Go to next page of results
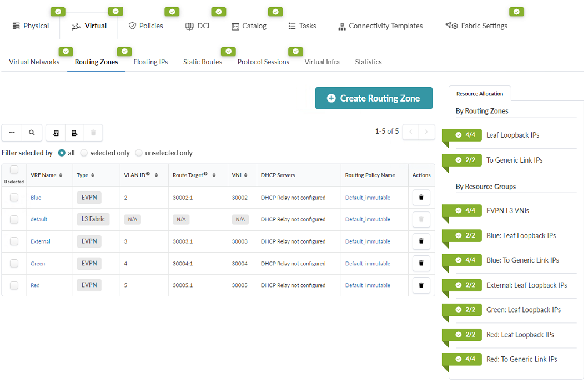The width and height of the screenshot is (588, 383). click(426, 132)
